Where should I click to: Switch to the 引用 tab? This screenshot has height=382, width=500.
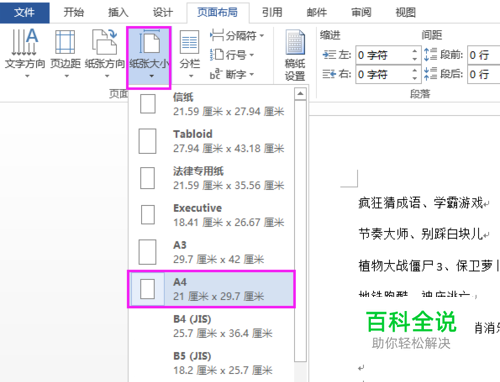[272, 12]
